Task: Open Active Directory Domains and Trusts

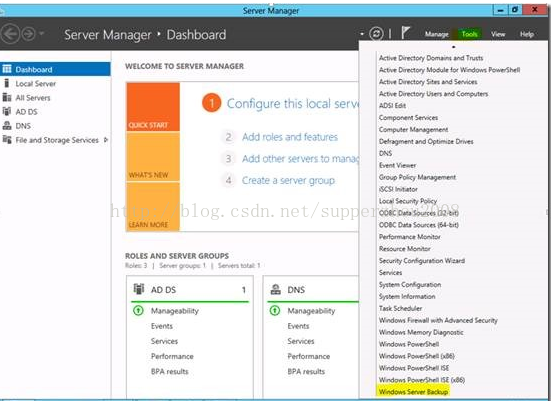Action: pyautogui.click(x=431, y=58)
